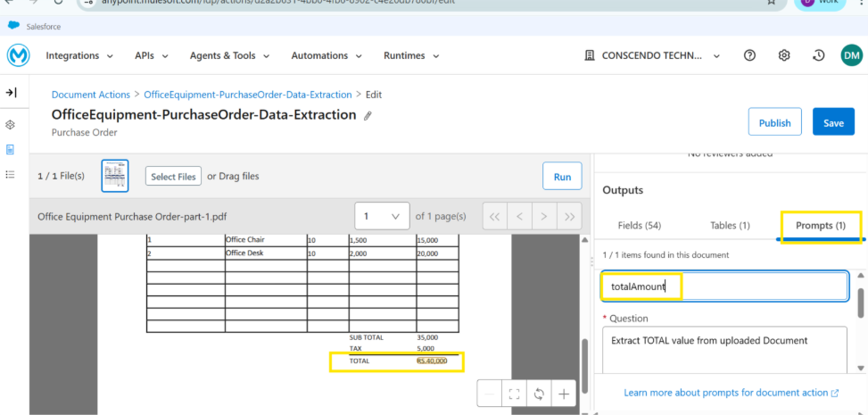Select the document icon in left sidebar
The image size is (868, 415).
(x=11, y=149)
